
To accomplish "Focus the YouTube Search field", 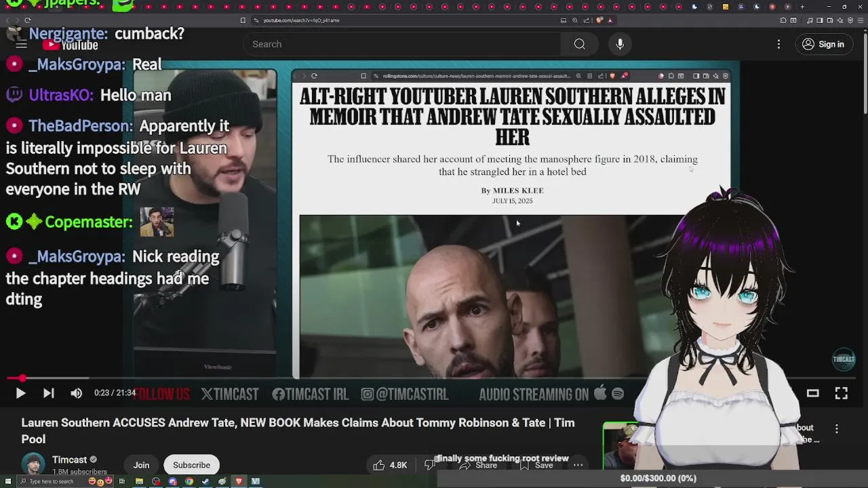I will tap(401, 44).
